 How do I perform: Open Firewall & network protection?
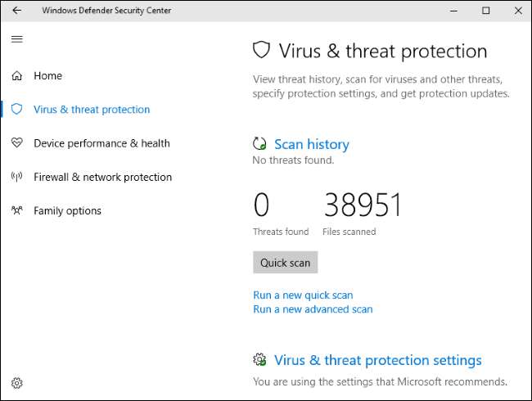tap(102, 177)
